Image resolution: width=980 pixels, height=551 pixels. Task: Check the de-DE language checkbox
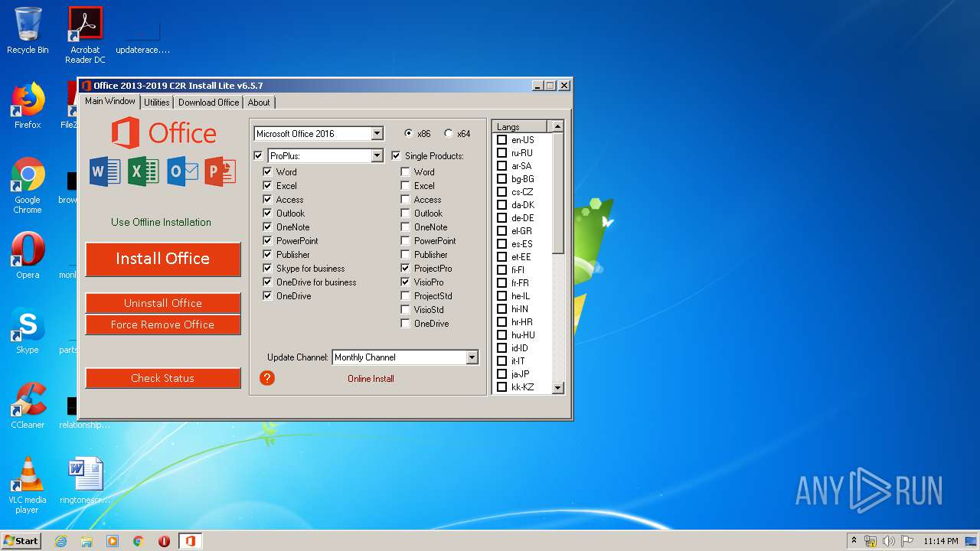pyautogui.click(x=501, y=218)
